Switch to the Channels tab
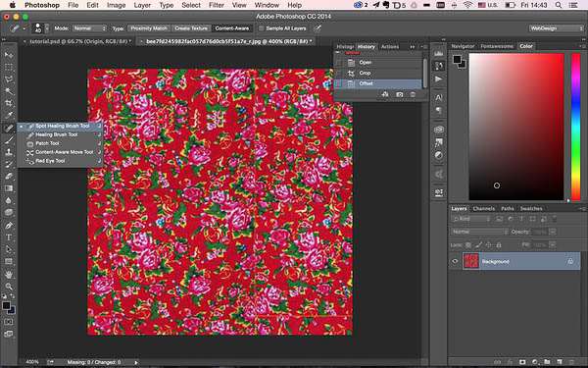 click(x=484, y=208)
